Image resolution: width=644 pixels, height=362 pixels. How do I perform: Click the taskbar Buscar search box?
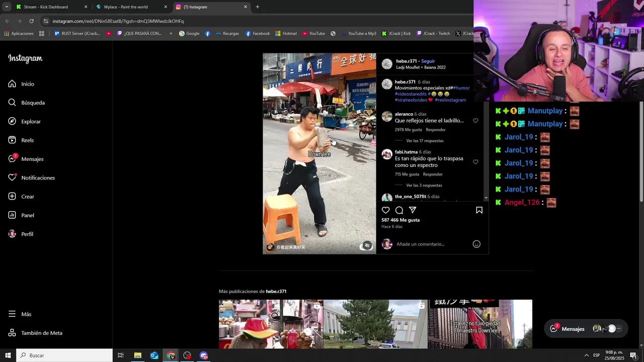coord(64,355)
